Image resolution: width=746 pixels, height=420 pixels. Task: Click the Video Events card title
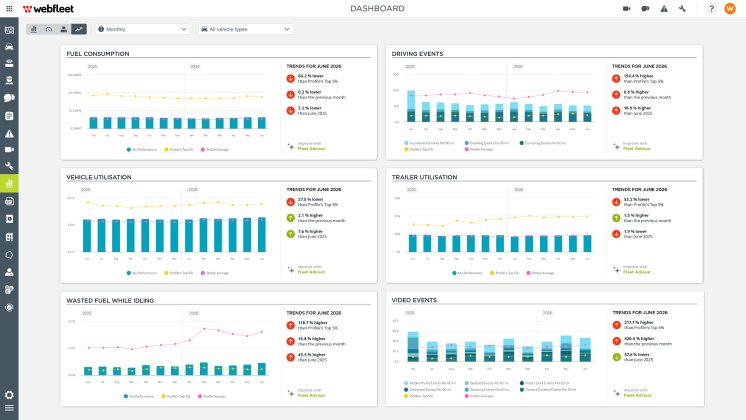(414, 300)
